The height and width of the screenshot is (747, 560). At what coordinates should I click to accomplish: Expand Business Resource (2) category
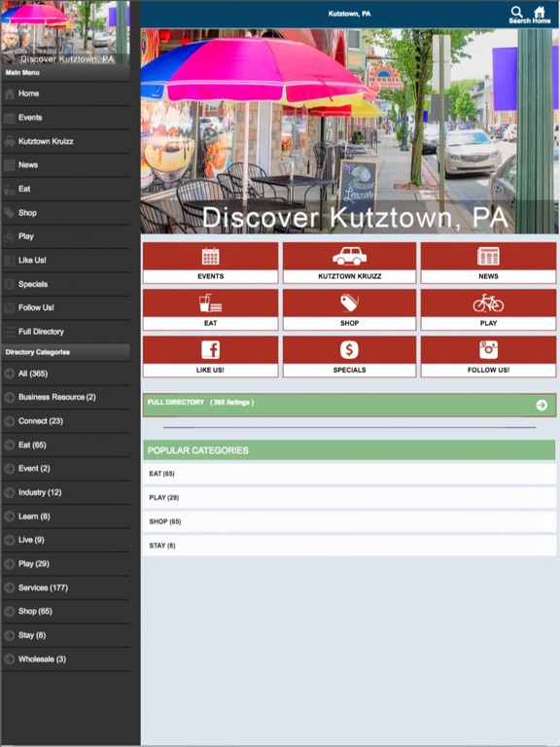65,397
